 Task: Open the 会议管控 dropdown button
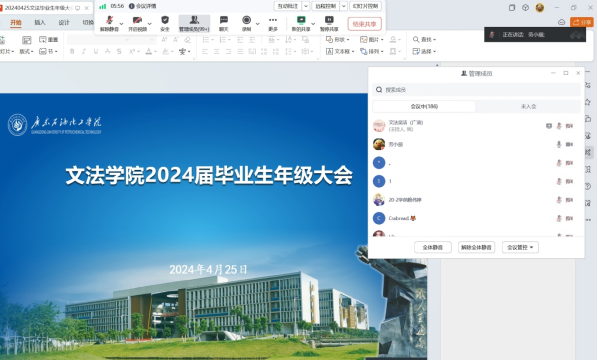pyautogui.click(x=520, y=247)
